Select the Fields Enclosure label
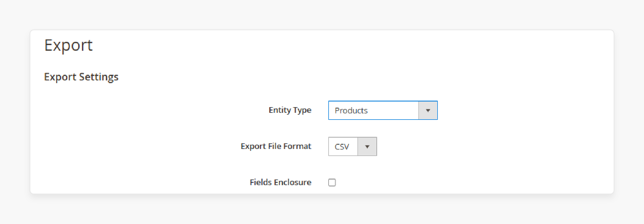 281,182
